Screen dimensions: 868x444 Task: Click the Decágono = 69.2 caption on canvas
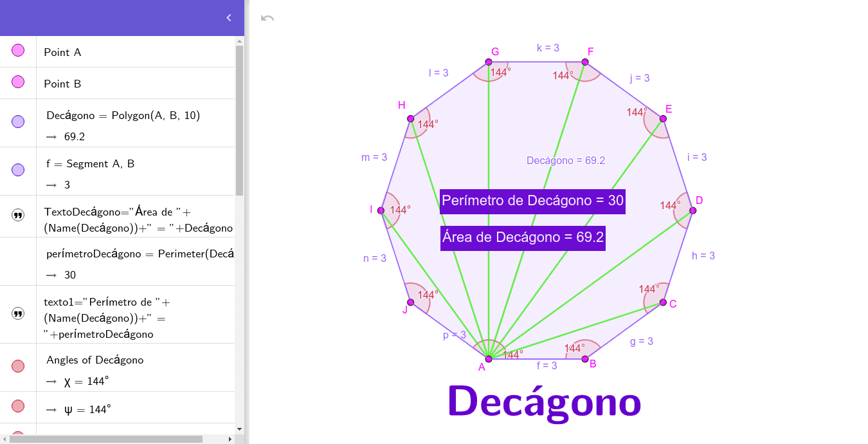[566, 160]
